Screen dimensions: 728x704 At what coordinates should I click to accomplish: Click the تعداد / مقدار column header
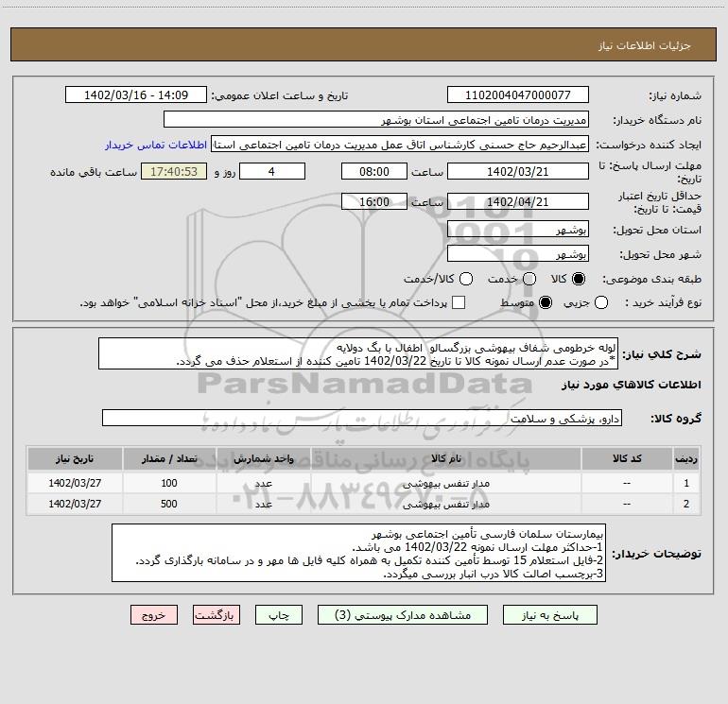coord(169,459)
